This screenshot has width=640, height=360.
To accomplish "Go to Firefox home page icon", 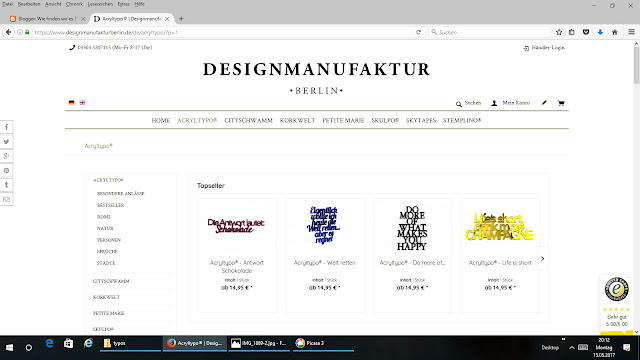I will (614, 32).
